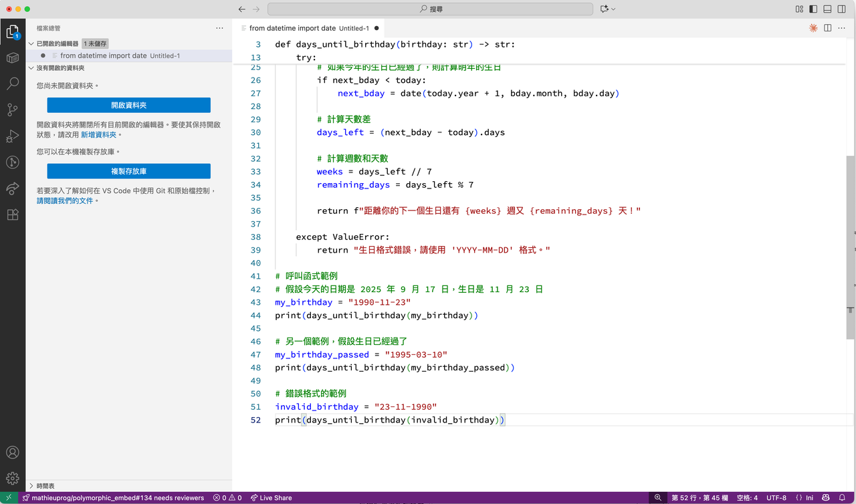856x504 pixels.
Task: Click the remaining_days = days_left % 7 line
Action: 395,184
